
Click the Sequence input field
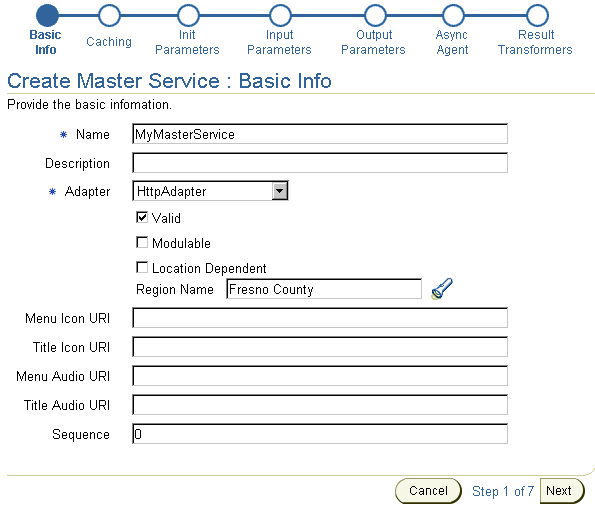(x=320, y=433)
